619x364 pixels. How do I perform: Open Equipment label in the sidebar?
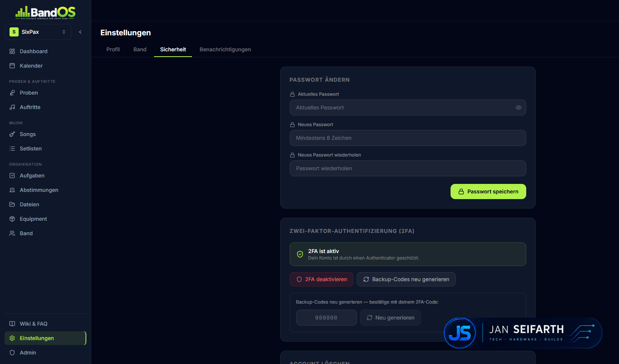(33, 219)
